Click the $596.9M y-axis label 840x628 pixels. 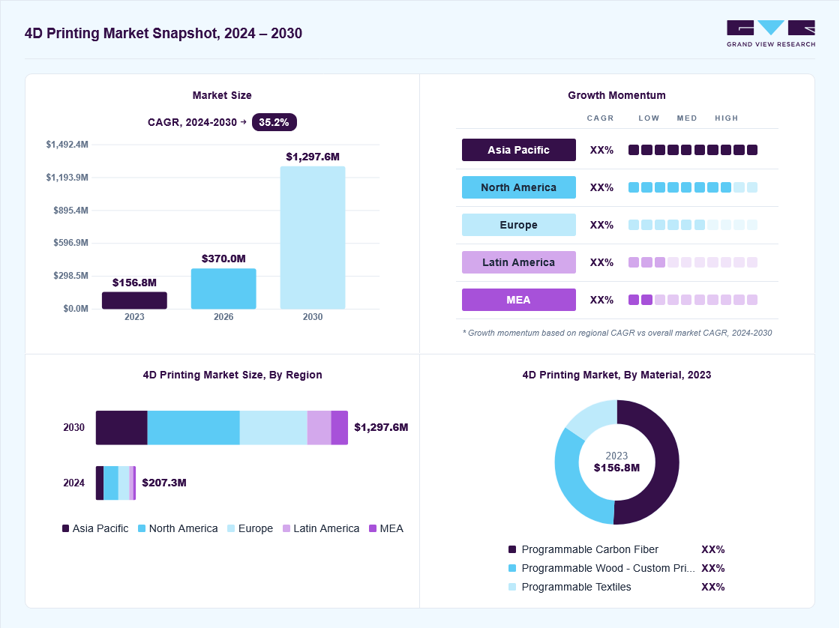pyautogui.click(x=70, y=243)
